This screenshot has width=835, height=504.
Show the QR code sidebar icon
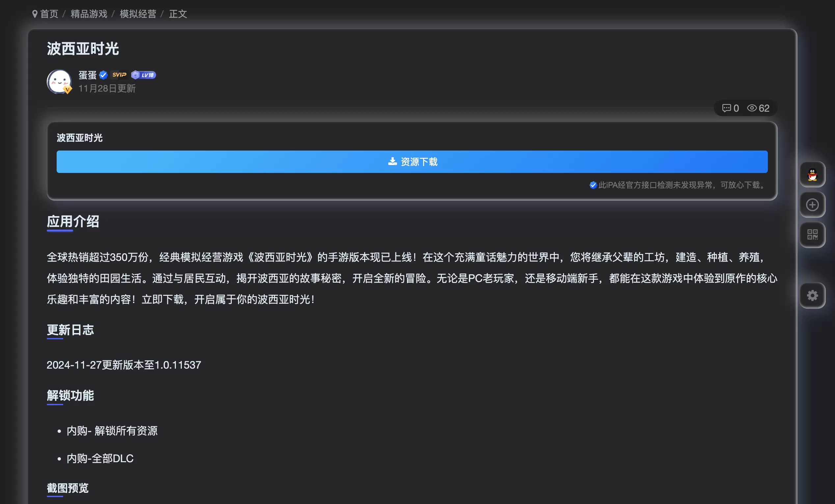[812, 235]
